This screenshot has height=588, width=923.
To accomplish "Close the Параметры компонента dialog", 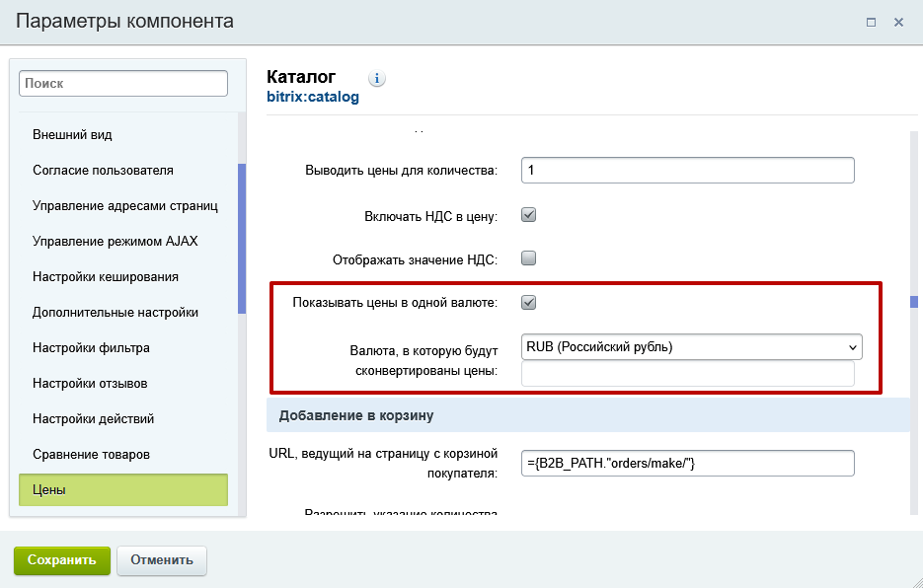I will pyautogui.click(x=899, y=22).
